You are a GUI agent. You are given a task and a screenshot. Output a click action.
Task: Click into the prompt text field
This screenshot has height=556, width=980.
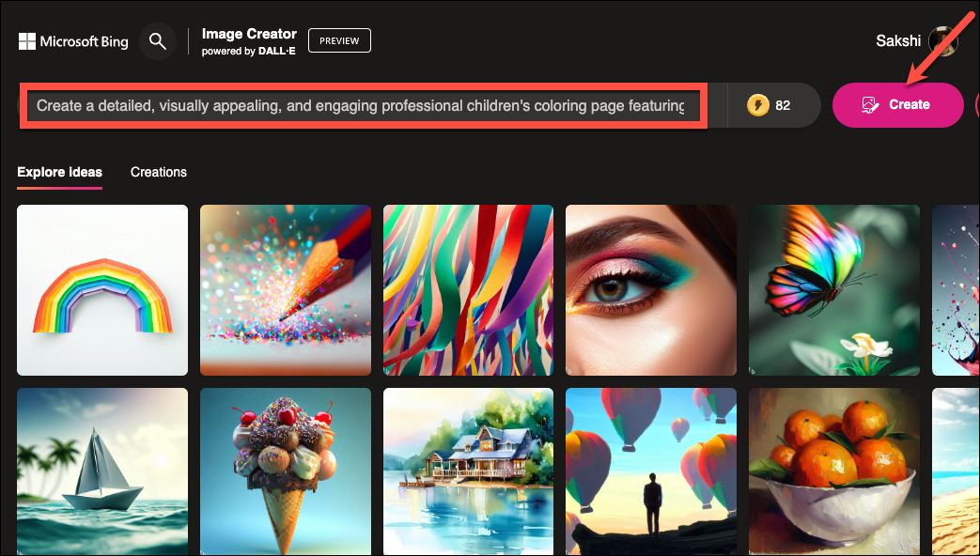coord(363,105)
